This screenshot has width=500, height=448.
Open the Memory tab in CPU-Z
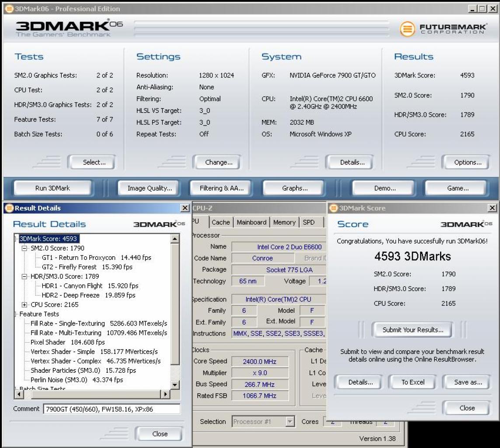pyautogui.click(x=284, y=222)
